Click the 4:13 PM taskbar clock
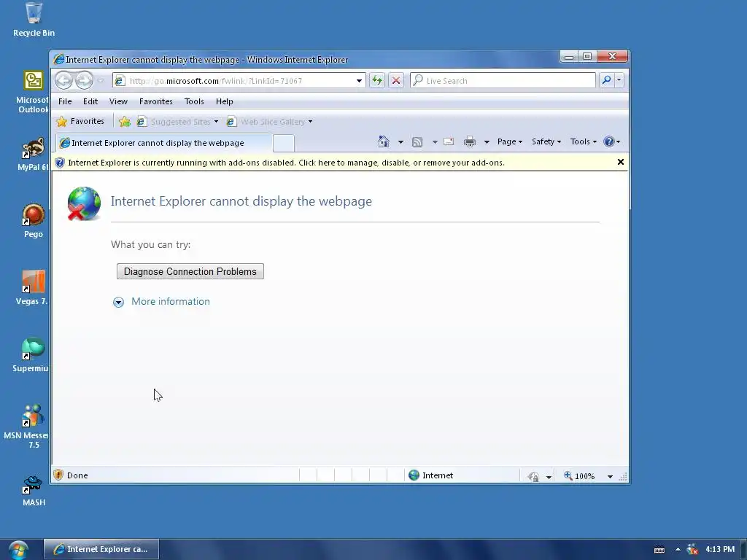 [x=720, y=549]
